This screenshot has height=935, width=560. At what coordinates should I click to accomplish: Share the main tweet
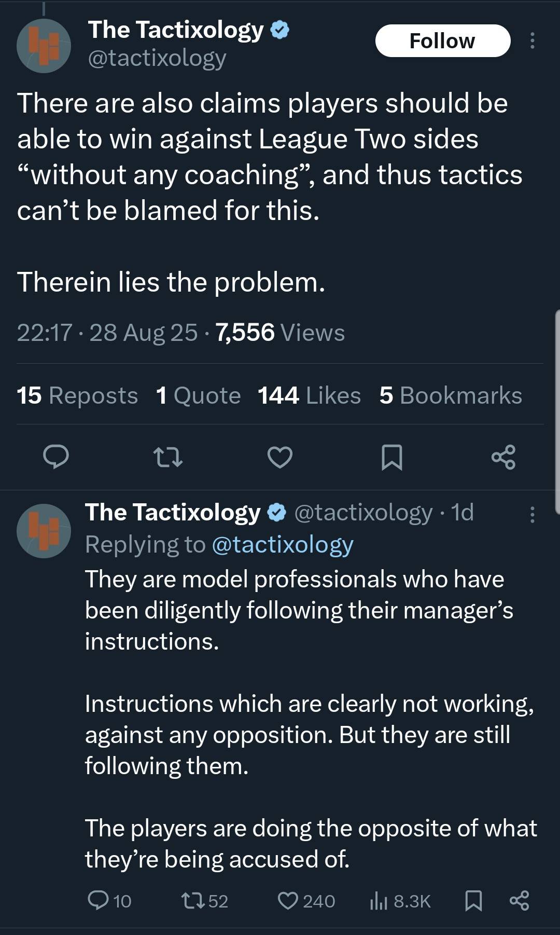[x=503, y=457]
